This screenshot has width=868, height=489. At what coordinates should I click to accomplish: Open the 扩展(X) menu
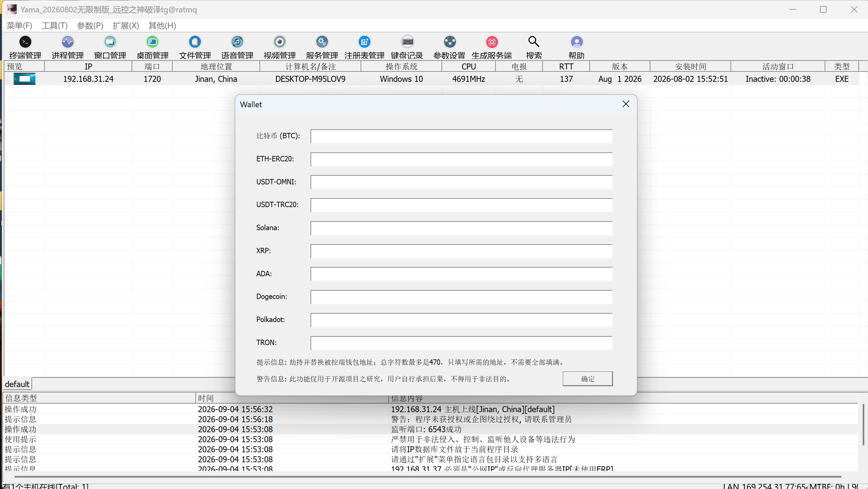tap(126, 26)
